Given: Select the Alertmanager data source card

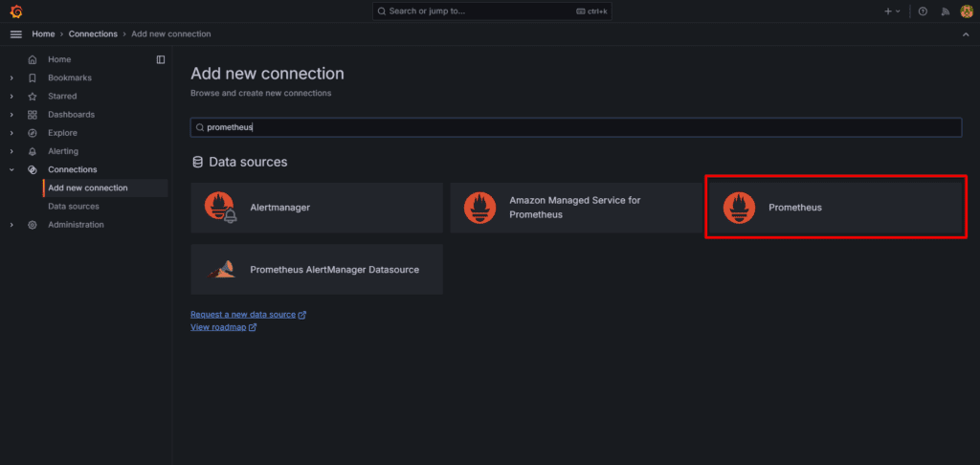Looking at the screenshot, I should coord(317,209).
